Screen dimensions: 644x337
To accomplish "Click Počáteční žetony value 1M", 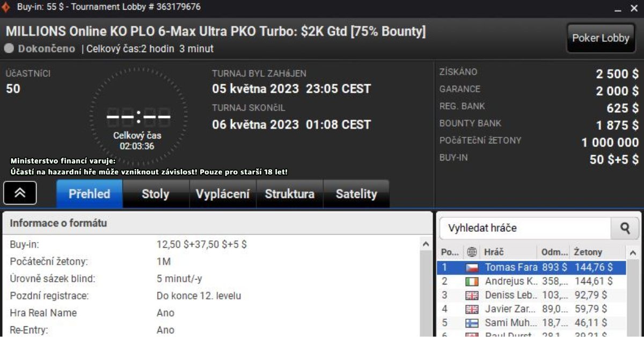I will [164, 262].
